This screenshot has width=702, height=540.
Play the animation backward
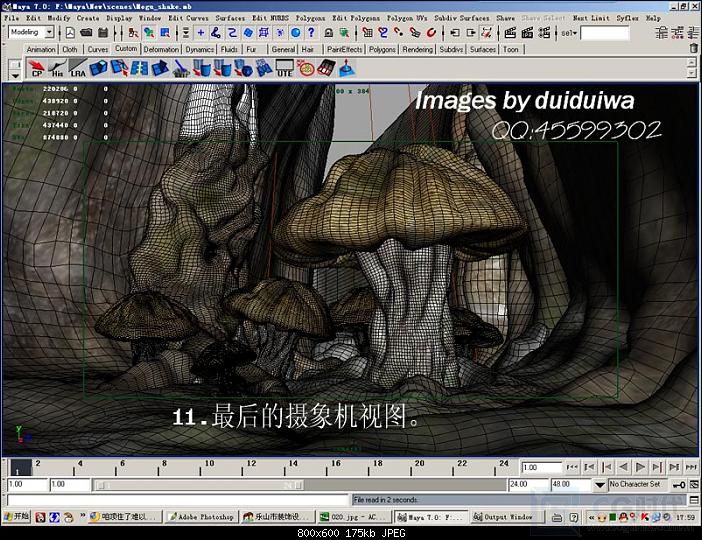(623, 467)
